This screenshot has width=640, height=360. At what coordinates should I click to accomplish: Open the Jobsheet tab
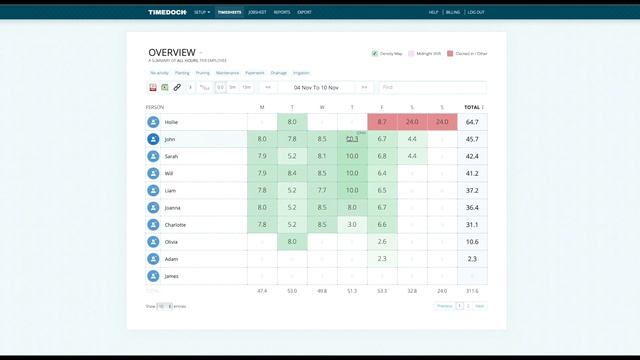coord(257,12)
